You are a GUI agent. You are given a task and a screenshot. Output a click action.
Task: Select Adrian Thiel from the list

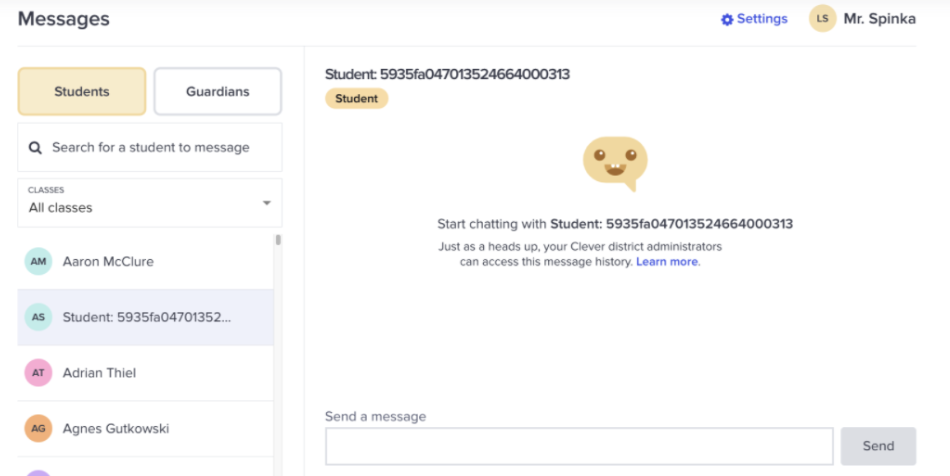point(99,373)
